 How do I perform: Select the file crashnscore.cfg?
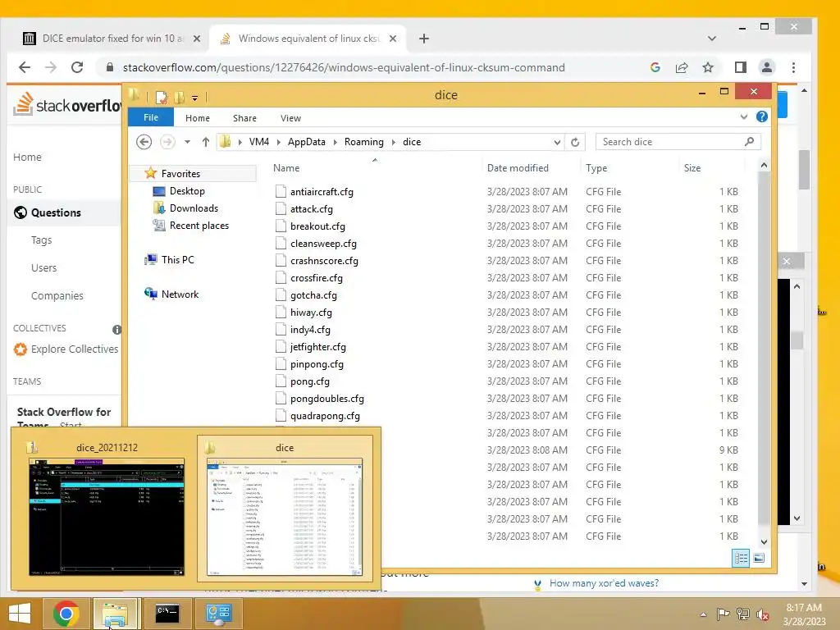click(323, 261)
